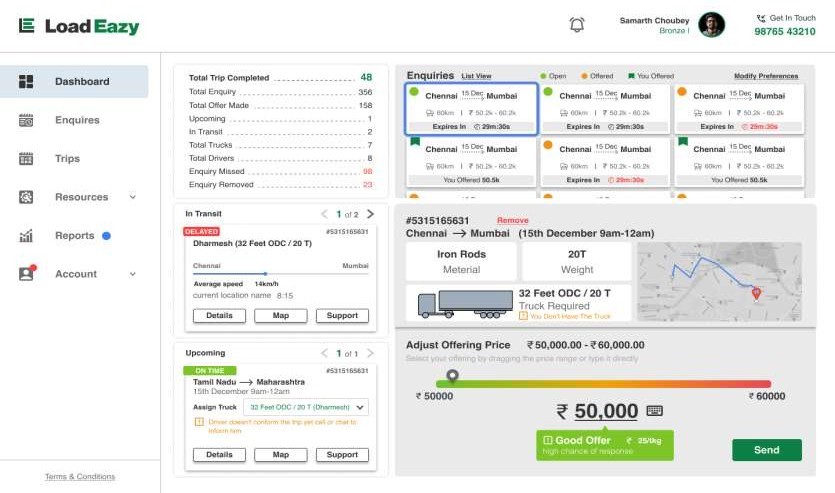This screenshot has height=493, width=835.
Task: Click the route map thumbnail
Action: point(719,282)
